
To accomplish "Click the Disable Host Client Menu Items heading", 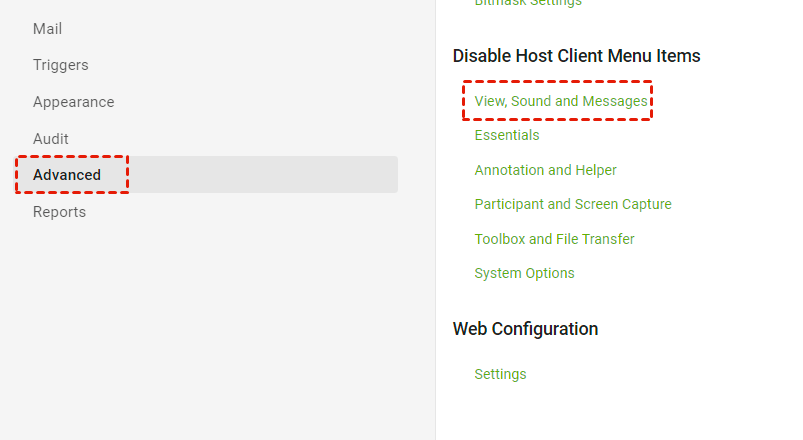I will [576, 56].
